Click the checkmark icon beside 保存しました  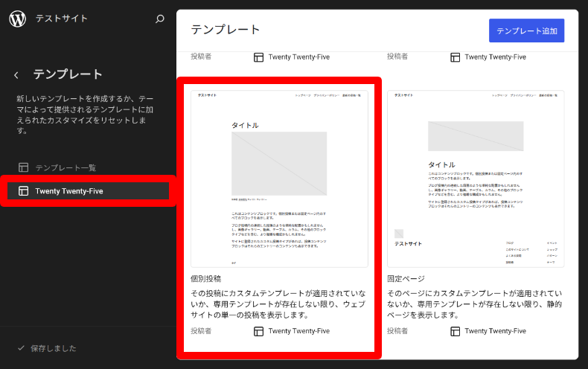coord(22,348)
